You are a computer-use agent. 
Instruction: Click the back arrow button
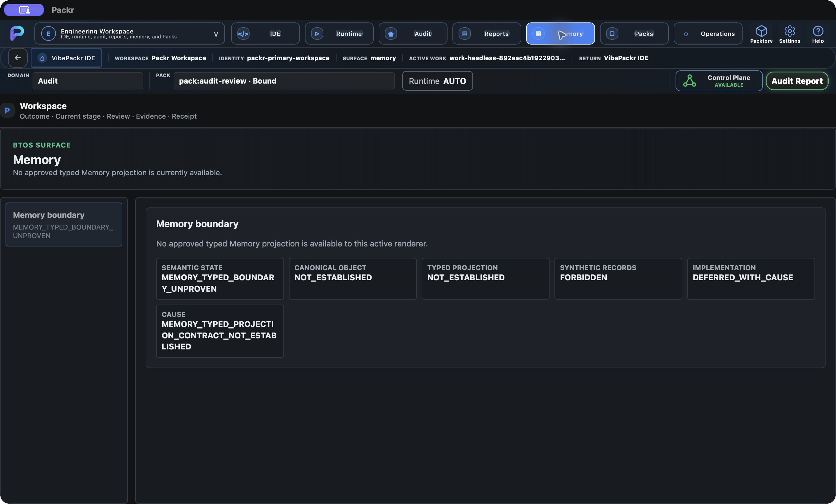click(x=18, y=58)
